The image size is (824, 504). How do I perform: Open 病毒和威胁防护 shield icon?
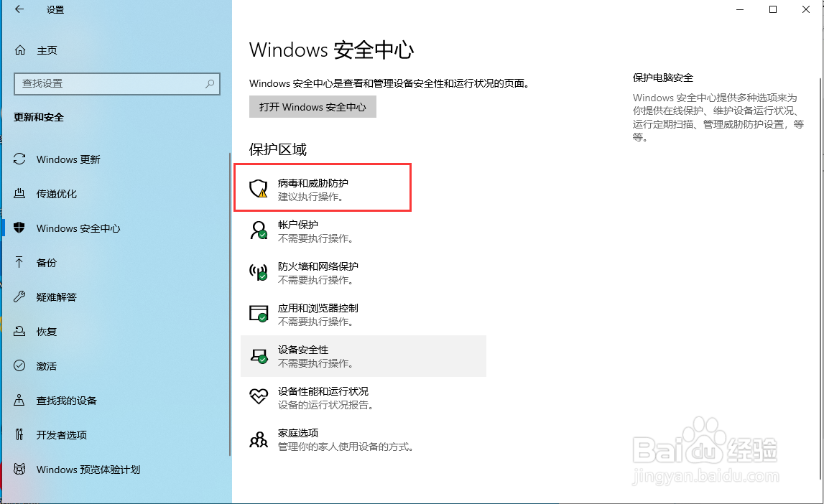tap(259, 187)
